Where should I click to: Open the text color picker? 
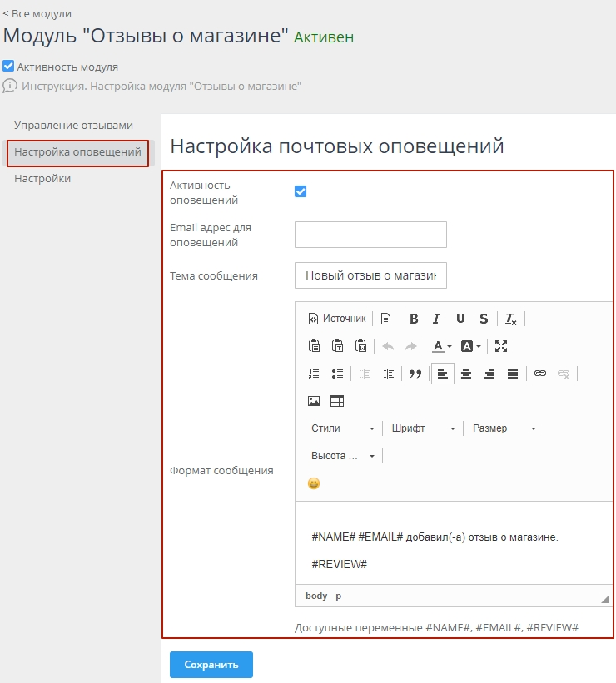(x=440, y=346)
